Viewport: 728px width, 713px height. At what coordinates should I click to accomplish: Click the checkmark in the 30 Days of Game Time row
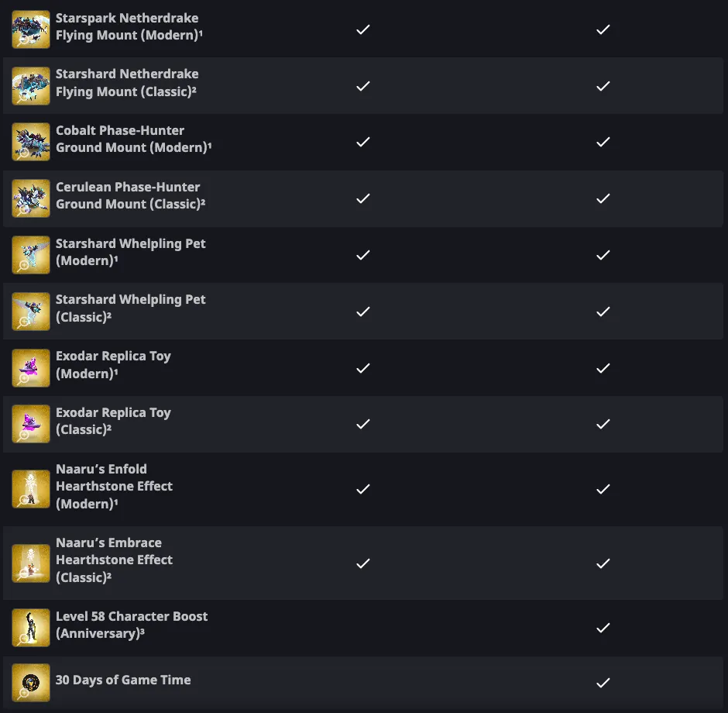tap(603, 683)
